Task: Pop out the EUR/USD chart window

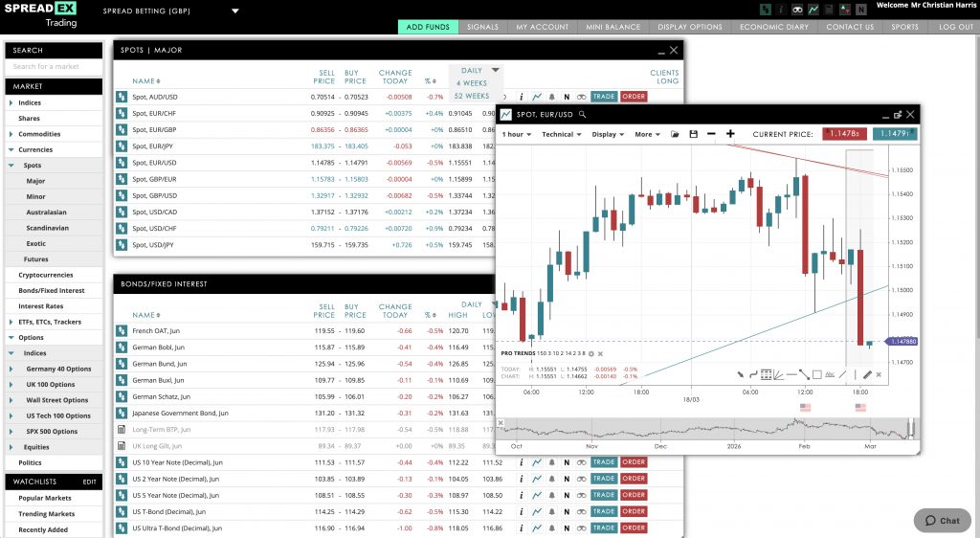Action: 898,114
